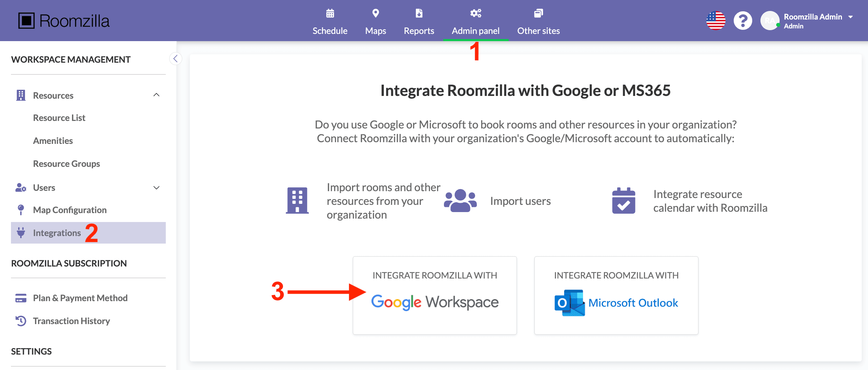Open Resource List in the sidebar
This screenshot has height=370, width=868.
(x=59, y=118)
